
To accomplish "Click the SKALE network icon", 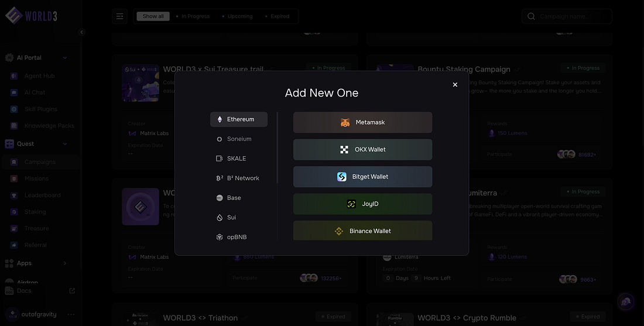I will point(220,159).
